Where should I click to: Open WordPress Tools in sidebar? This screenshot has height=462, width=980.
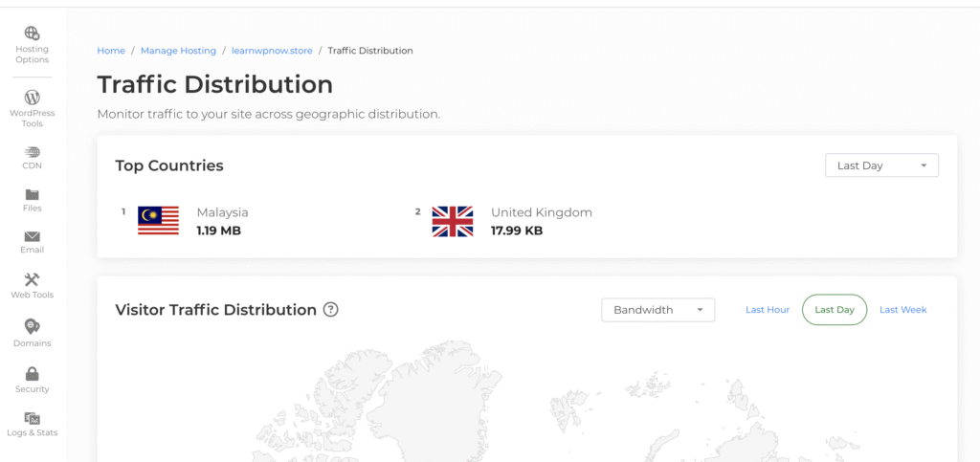32,98
